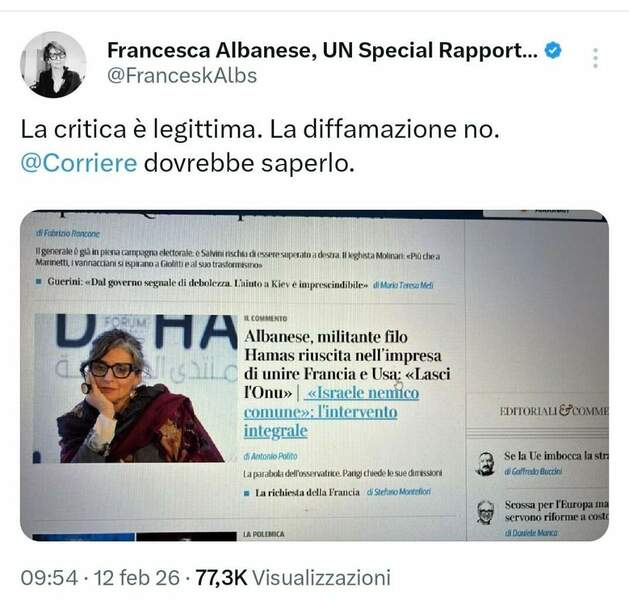
Task: Open the three-dot tweet options menu
Action: click(596, 58)
